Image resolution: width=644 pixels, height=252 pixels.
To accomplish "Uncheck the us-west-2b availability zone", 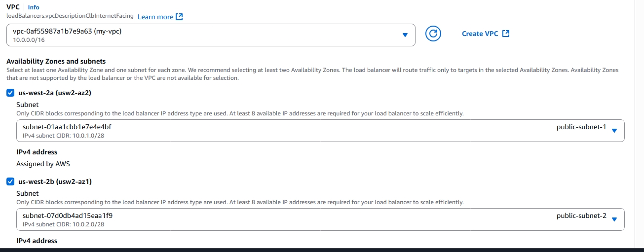I will coord(10,181).
